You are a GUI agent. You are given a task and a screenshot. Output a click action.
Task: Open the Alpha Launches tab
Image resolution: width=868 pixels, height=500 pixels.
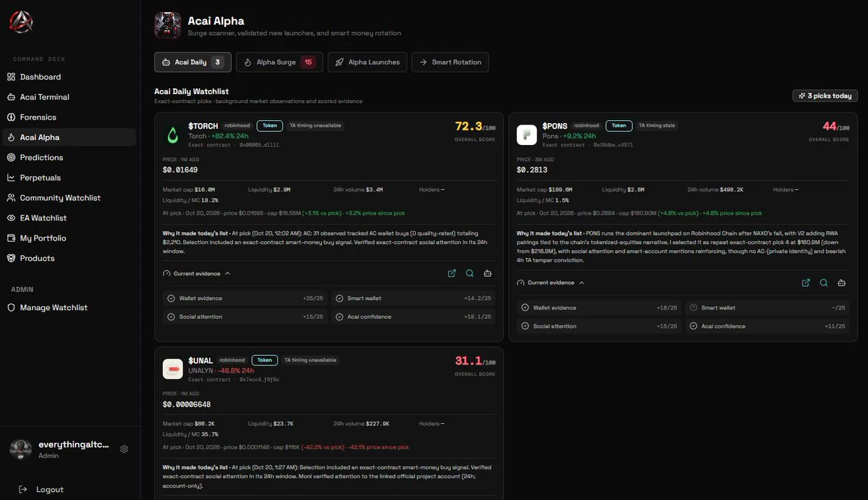click(368, 62)
